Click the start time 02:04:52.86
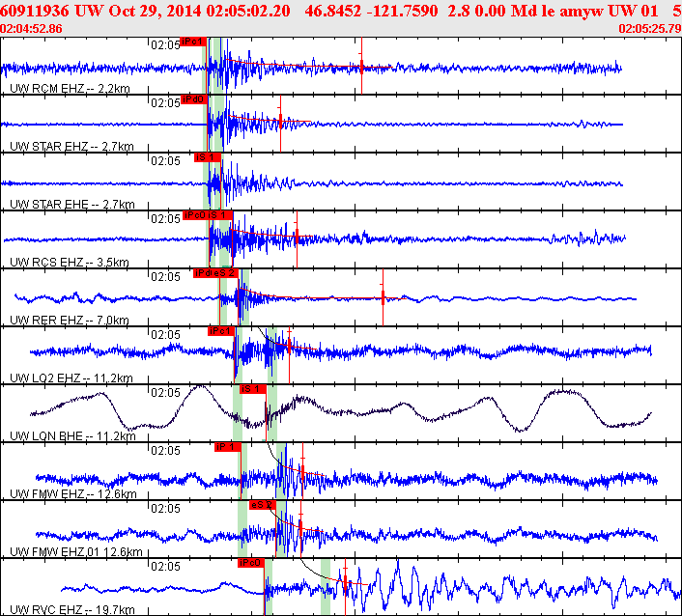This screenshot has width=682, height=616. [31, 29]
